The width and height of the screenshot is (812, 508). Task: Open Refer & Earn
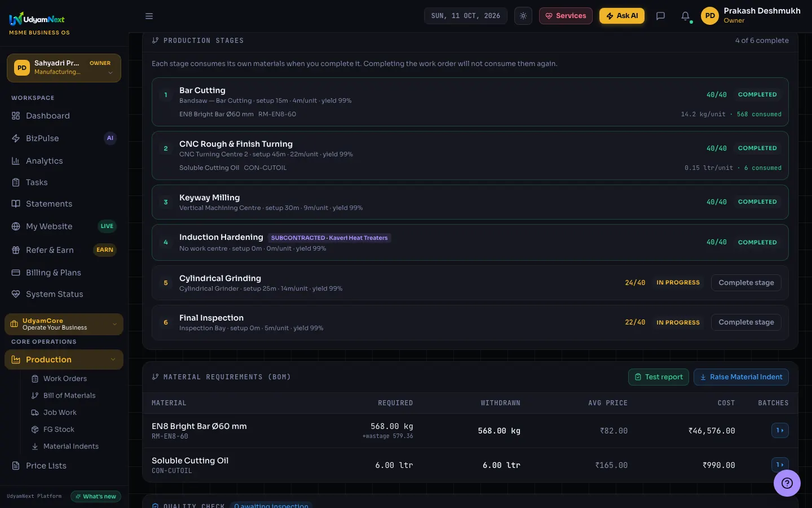[x=64, y=250]
